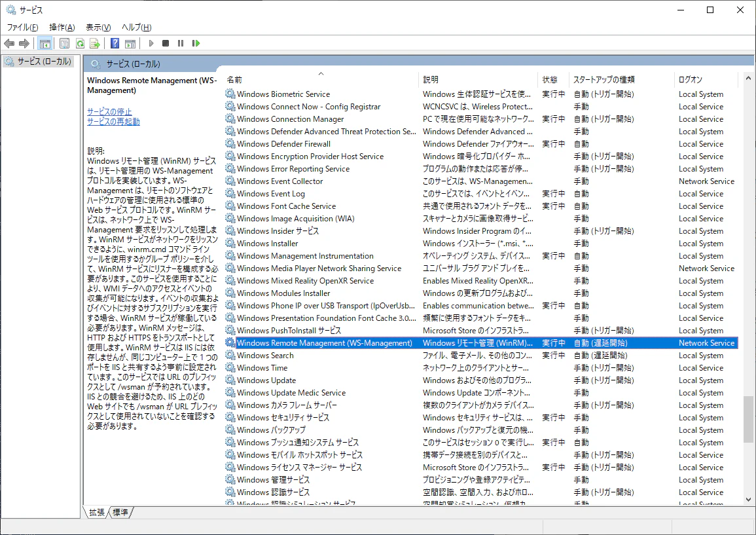Viewport: 756px width, 535px height.
Task: Open the 操作(A) menu
Action: (x=62, y=28)
